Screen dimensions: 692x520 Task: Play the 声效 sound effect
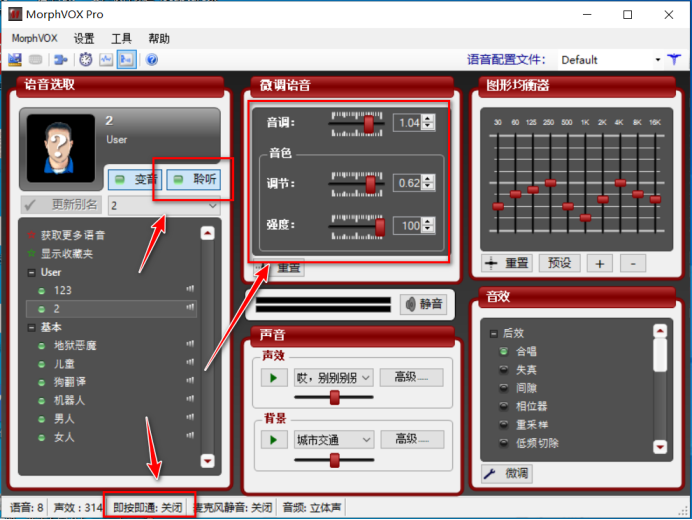click(x=274, y=378)
